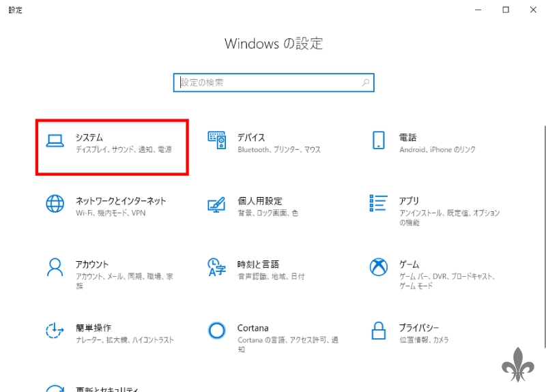
Task: Open 個人用設定 category title
Action: [x=260, y=200]
